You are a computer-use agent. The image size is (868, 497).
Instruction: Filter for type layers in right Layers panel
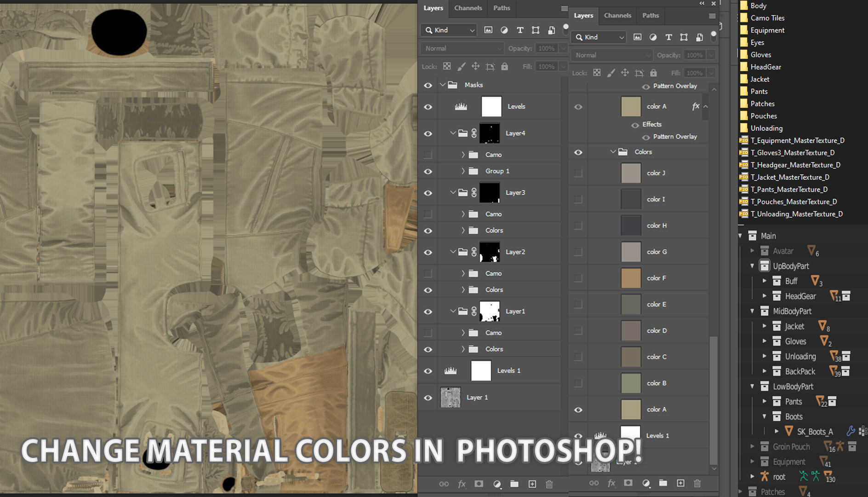668,37
